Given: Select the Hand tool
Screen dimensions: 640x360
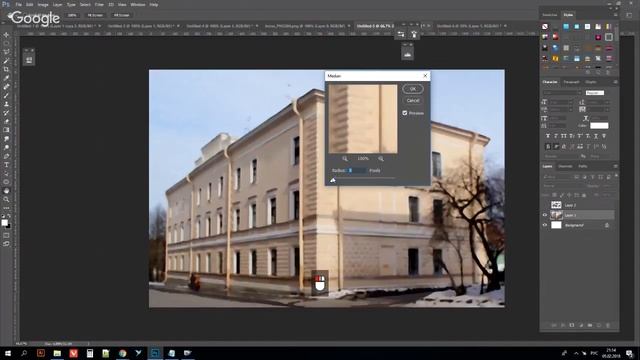Looking at the screenshot, I should pyautogui.click(x=6, y=191).
